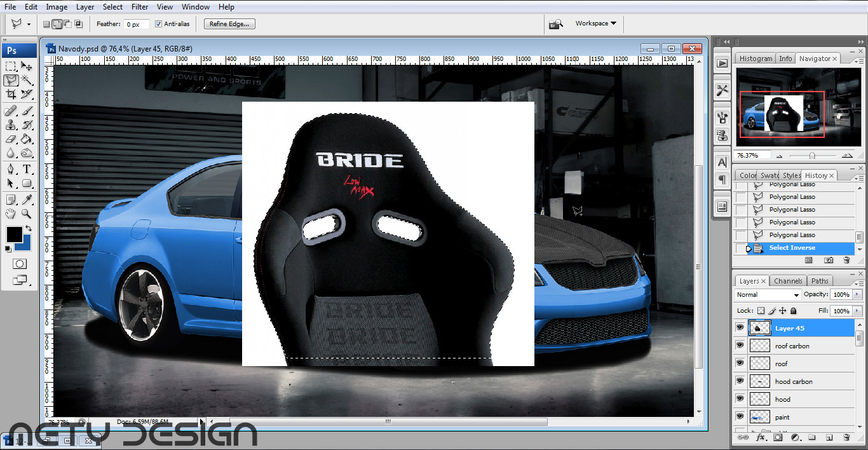Select the Zoom tool in the toolbox

(x=27, y=214)
